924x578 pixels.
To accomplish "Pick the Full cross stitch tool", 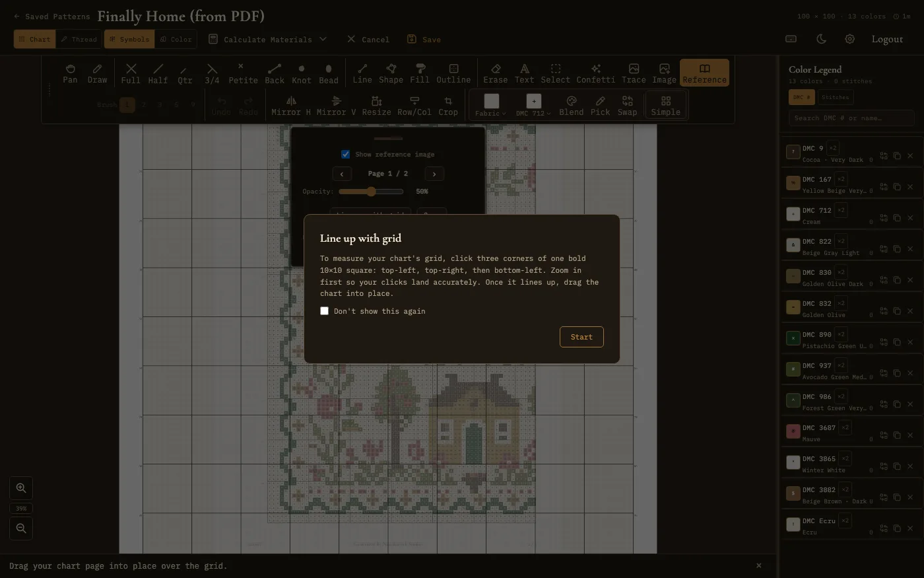I will (131, 73).
